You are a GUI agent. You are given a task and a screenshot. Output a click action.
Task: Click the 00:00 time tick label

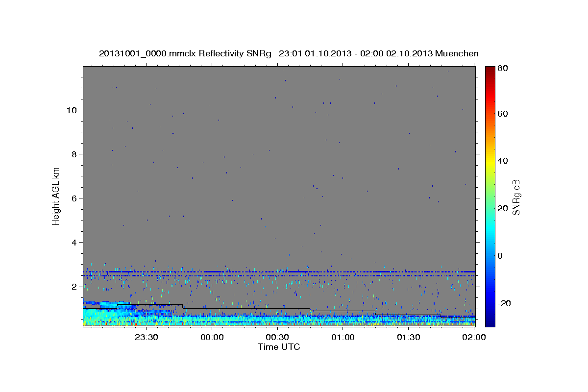point(212,337)
